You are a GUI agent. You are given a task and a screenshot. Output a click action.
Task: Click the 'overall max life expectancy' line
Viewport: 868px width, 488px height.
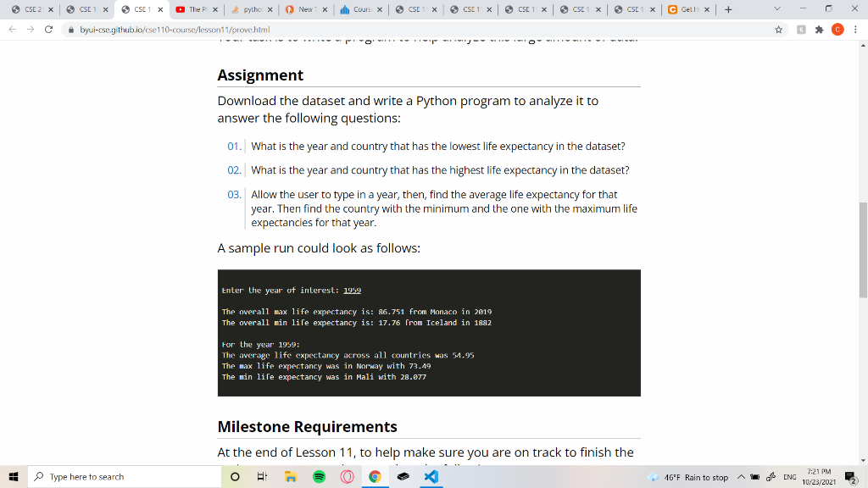357,312
